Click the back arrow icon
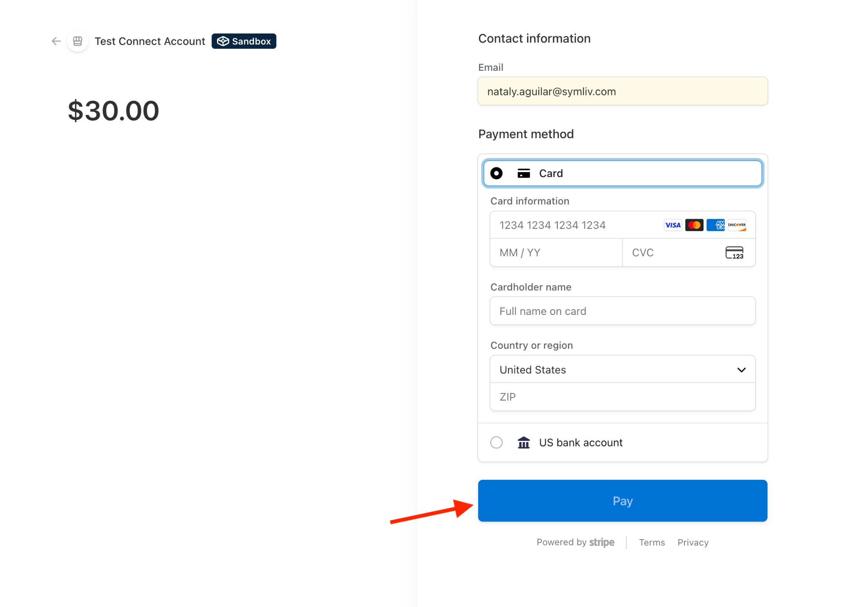The height and width of the screenshot is (607, 868). coord(56,41)
